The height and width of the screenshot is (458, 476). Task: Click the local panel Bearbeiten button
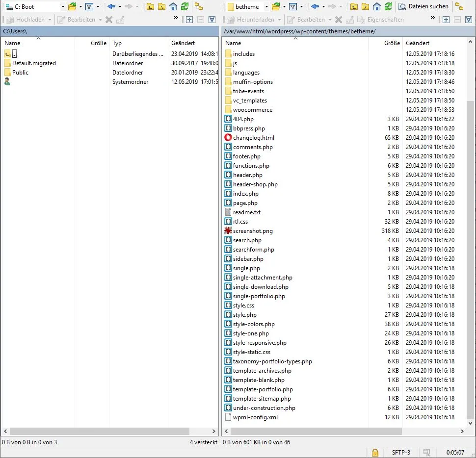tap(77, 20)
